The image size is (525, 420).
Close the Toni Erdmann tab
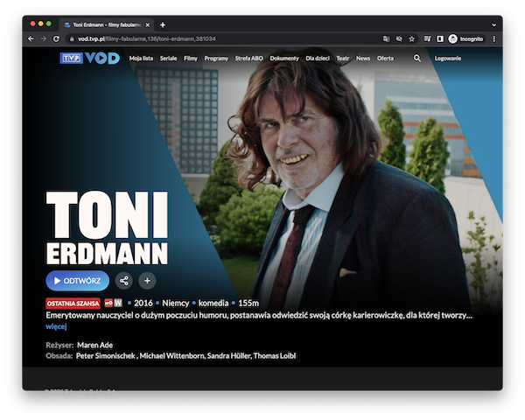click(148, 25)
